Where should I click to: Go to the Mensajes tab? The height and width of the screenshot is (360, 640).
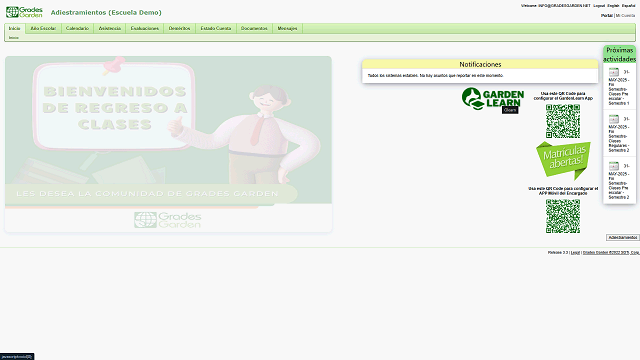287,28
